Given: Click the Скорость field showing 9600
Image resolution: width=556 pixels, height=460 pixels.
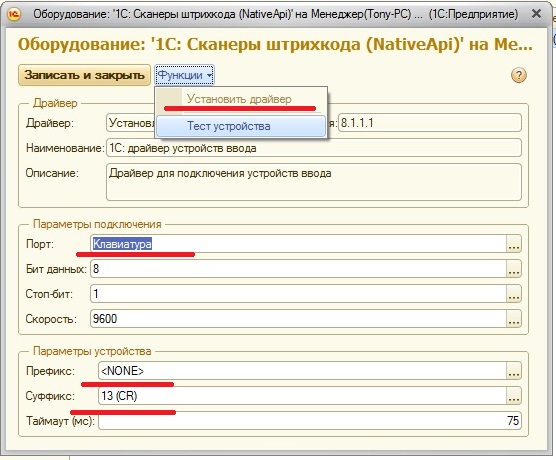Looking at the screenshot, I should [298, 318].
